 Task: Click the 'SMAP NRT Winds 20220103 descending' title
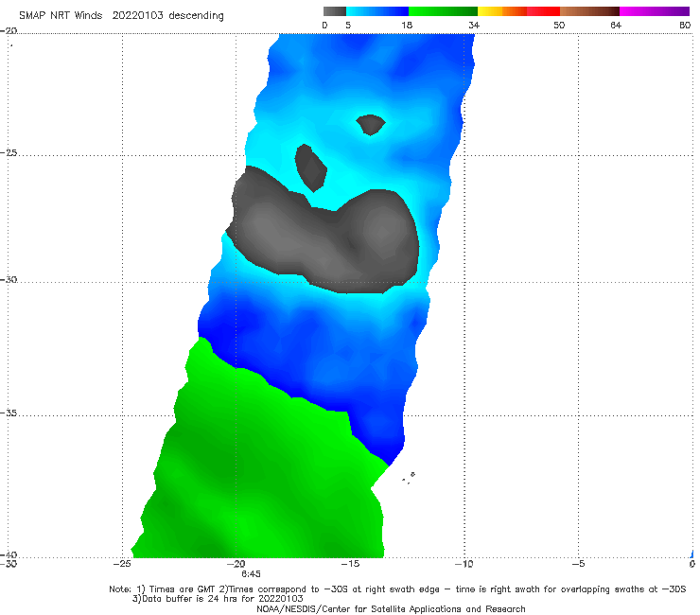[x=121, y=16]
